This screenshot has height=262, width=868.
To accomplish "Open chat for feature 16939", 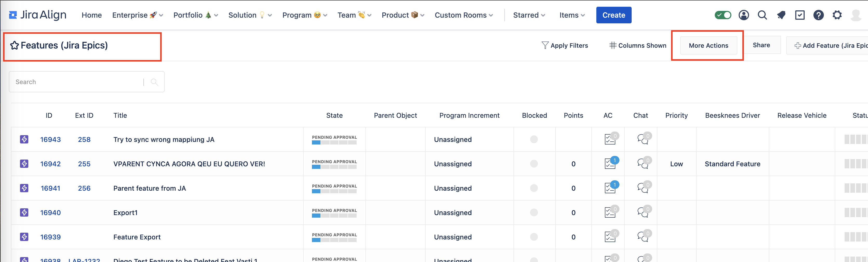I will (x=643, y=236).
